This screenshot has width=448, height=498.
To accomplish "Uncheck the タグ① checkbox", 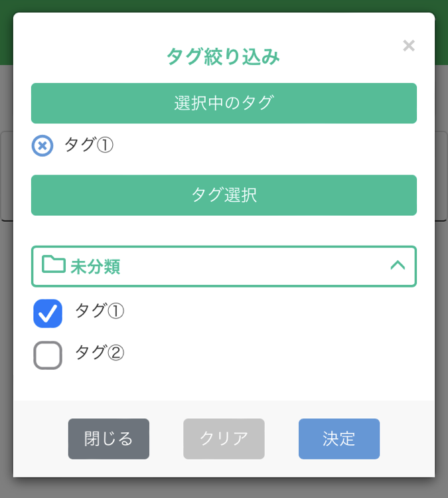I will tap(48, 313).
